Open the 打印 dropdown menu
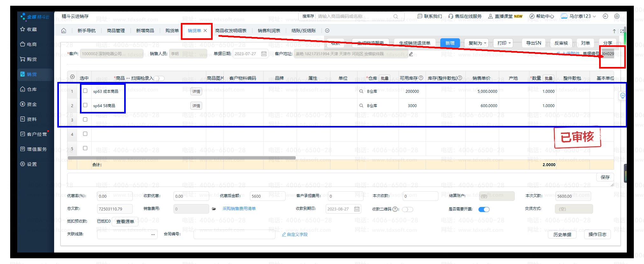Image resolution: width=644 pixels, height=264 pixels. [x=504, y=43]
